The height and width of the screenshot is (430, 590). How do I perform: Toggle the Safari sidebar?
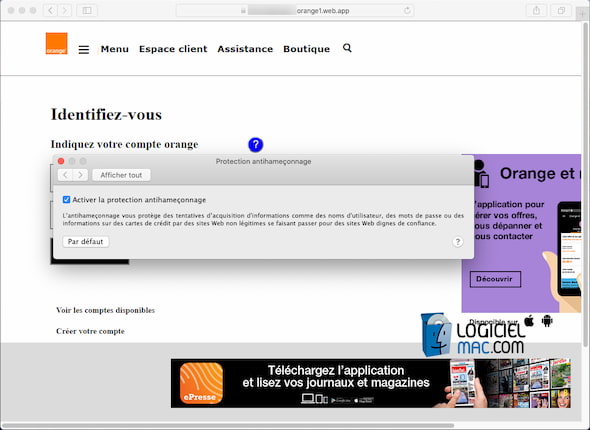click(x=87, y=11)
